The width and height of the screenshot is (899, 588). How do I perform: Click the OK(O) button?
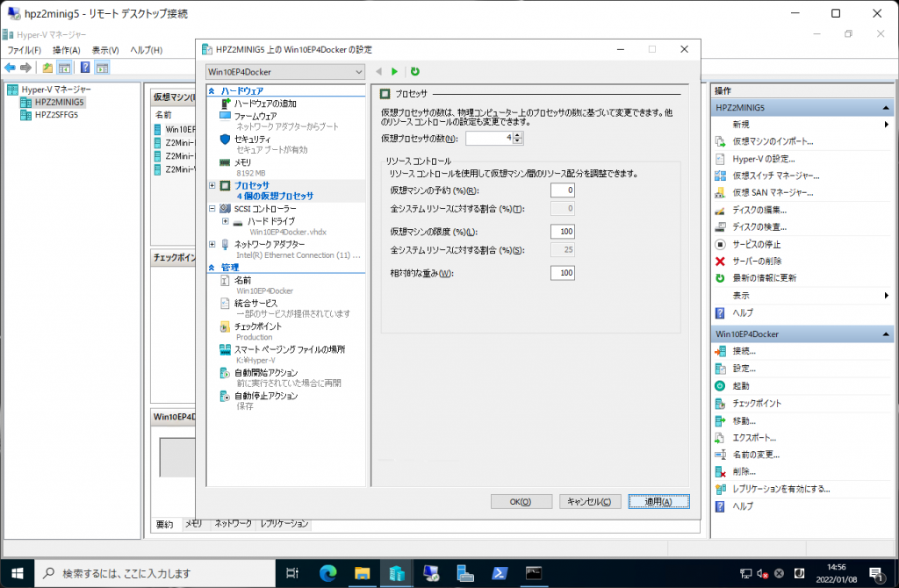(x=521, y=501)
